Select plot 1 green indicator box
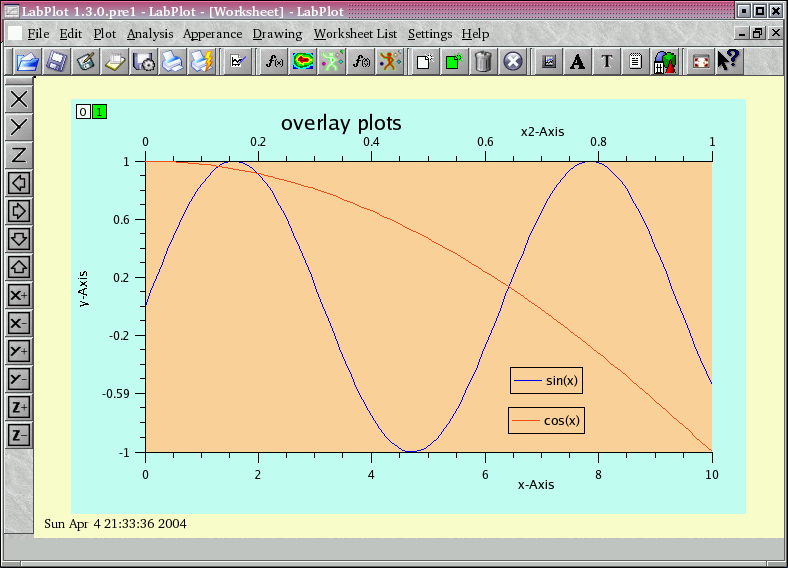 tap(99, 112)
